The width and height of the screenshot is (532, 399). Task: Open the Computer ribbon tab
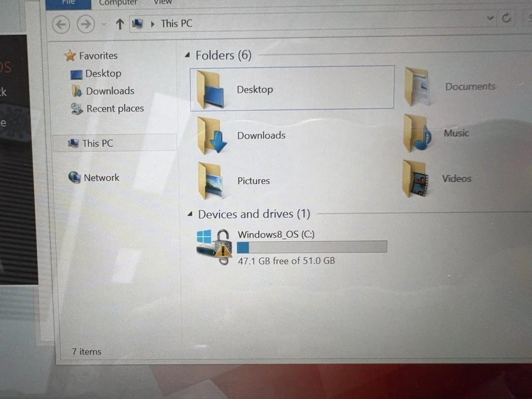pos(118,3)
